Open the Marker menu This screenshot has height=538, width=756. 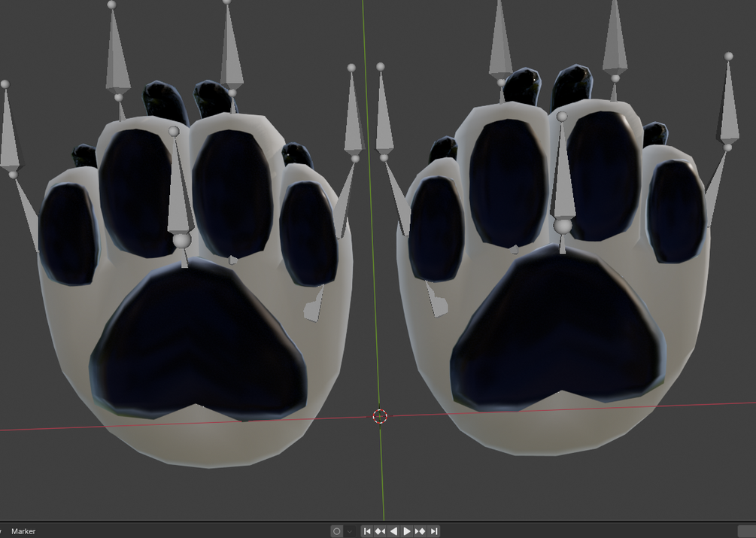tap(23, 531)
